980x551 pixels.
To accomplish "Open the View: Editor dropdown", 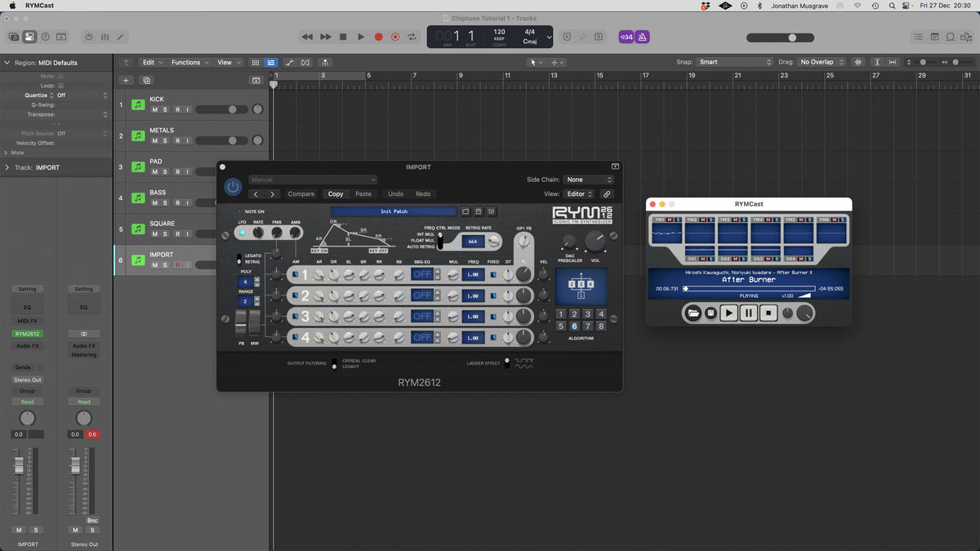I will 579,193.
